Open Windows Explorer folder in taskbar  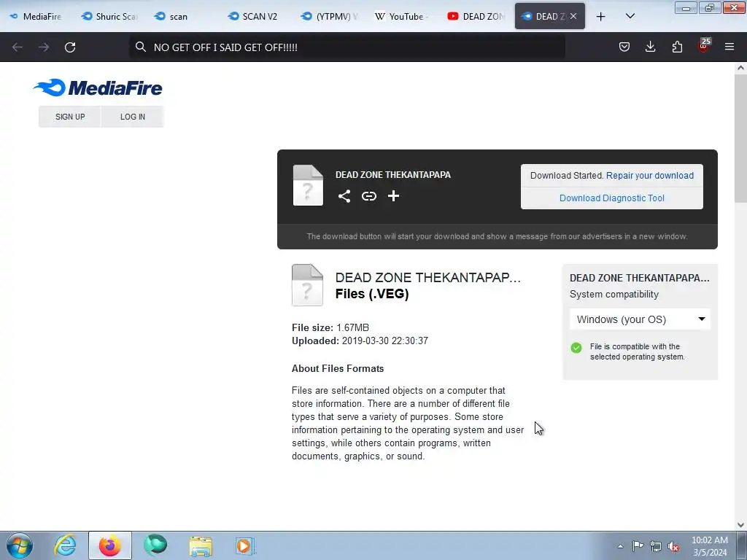pos(201,545)
